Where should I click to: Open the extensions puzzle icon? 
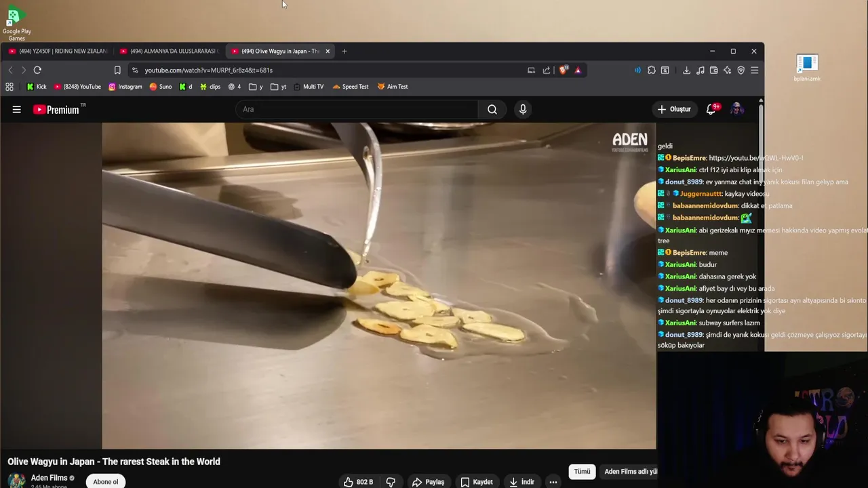652,70
